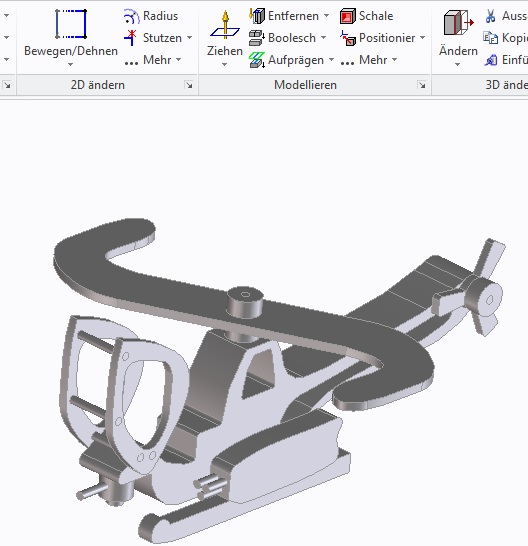
Task: Activate the Ziehen pull tool icon
Action: click(225, 24)
